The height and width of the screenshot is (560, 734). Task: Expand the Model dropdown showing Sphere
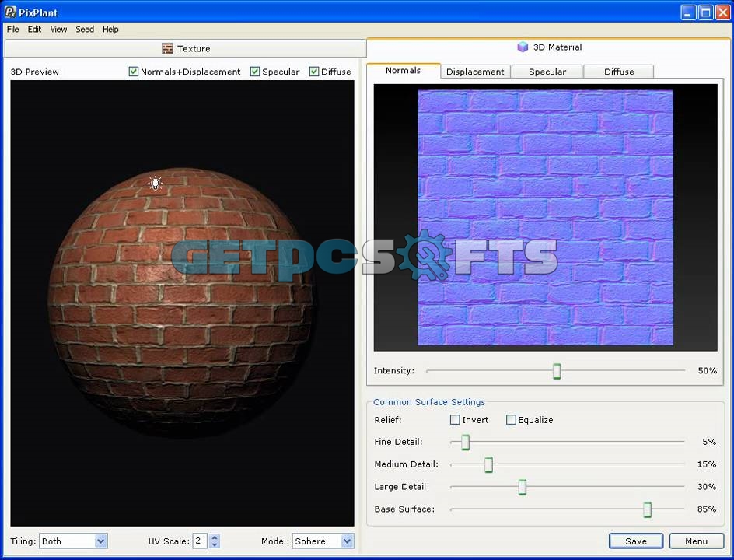tap(347, 541)
